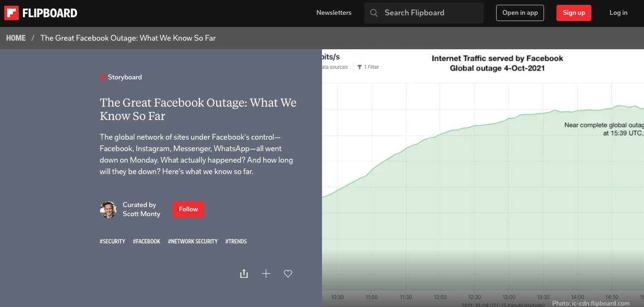Screen dimensions: 644x307
Task: Open the #NETWORK SECURITY topic tag
Action: [x=193, y=241]
